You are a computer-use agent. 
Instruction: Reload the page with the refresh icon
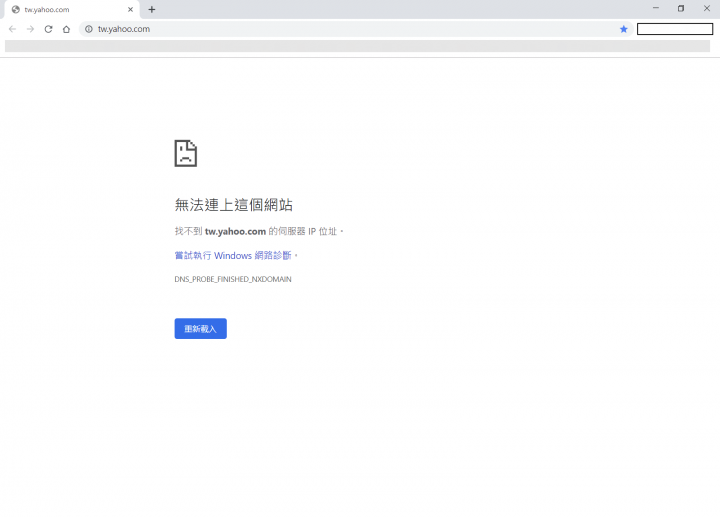click(x=48, y=29)
